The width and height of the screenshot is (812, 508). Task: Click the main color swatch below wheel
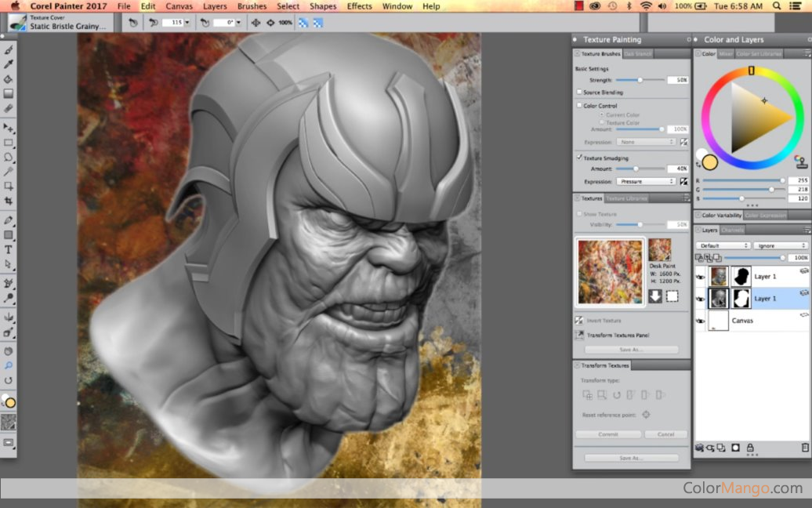click(710, 162)
